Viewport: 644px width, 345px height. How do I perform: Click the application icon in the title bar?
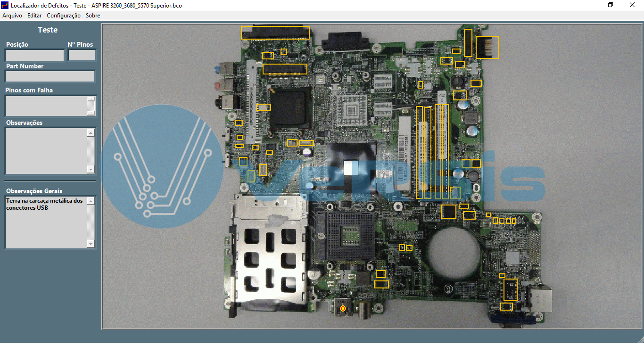coord(5,5)
